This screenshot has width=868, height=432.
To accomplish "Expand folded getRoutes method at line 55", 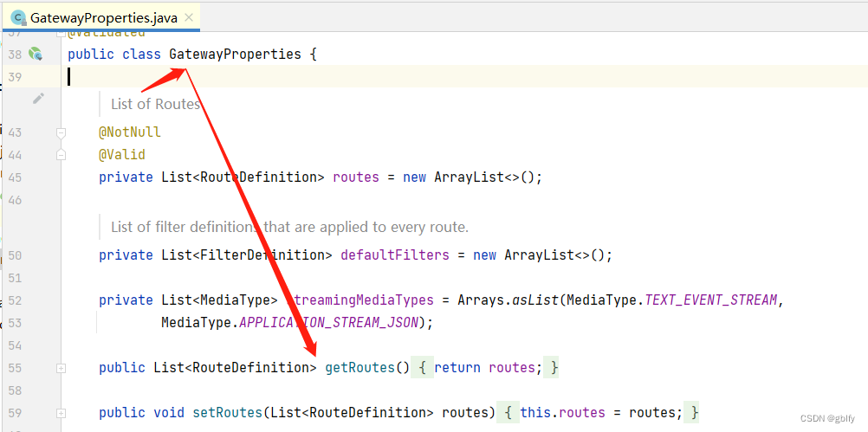I will coord(61,368).
